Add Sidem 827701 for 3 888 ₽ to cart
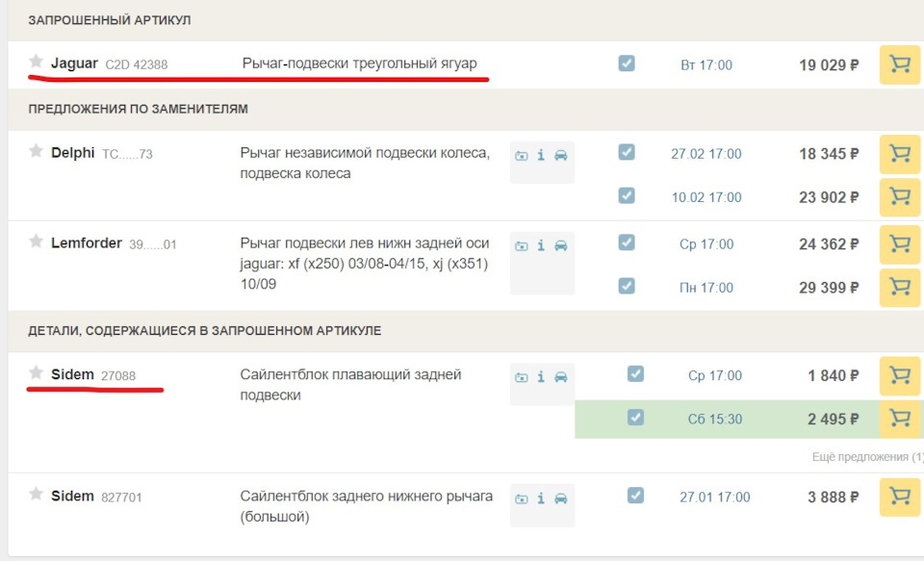Screen dimensions: 924x561 tap(899, 497)
